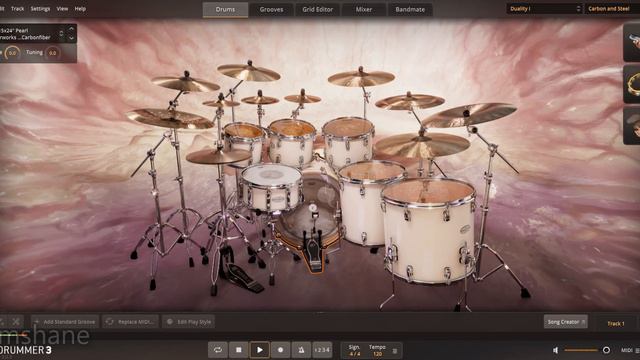Open the Settings menu
This screenshot has width=640, height=360.
[40, 9]
